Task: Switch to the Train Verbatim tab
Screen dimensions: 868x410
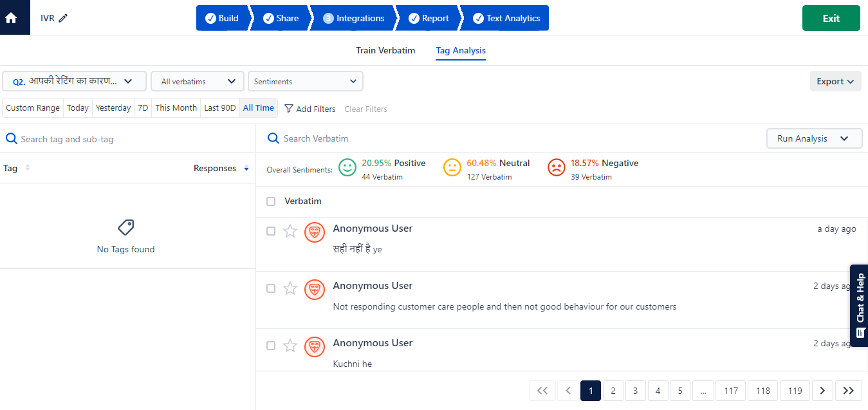Action: (385, 50)
